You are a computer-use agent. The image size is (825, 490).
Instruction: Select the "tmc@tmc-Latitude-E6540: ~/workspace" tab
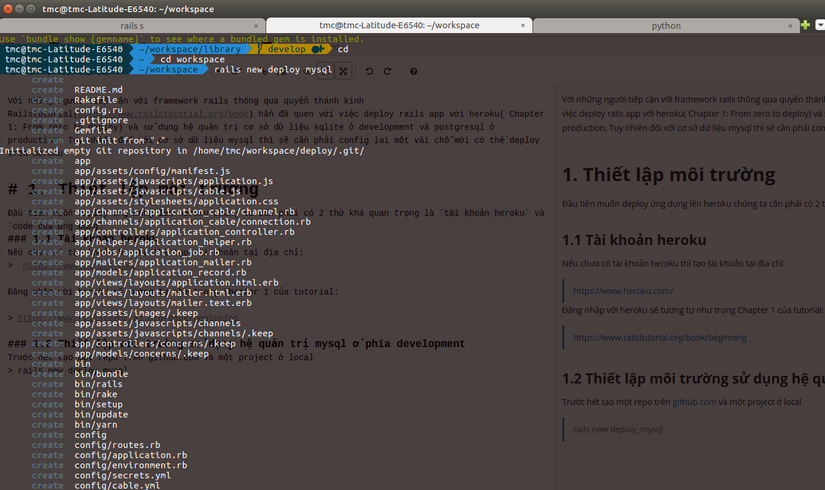coord(399,25)
